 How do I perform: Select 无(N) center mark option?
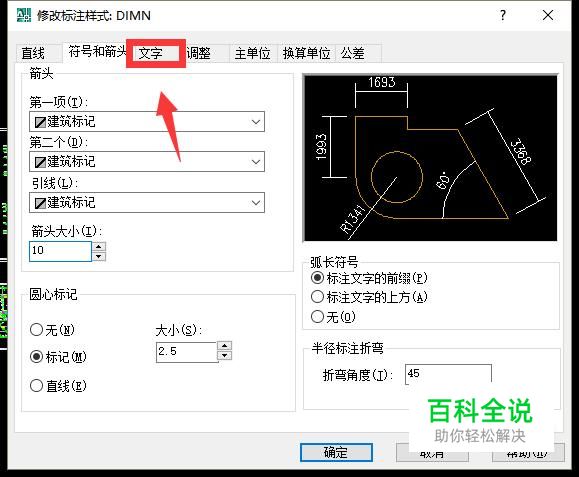point(52,330)
